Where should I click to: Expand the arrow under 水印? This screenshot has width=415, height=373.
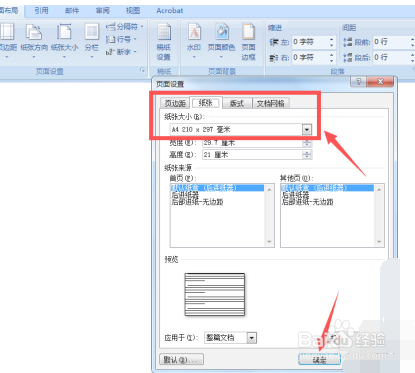tap(194, 57)
